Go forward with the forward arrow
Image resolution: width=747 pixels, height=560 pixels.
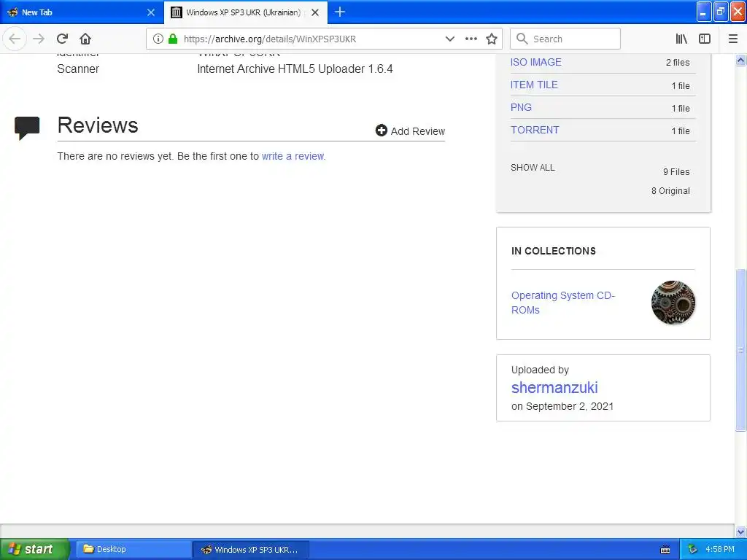(39, 39)
